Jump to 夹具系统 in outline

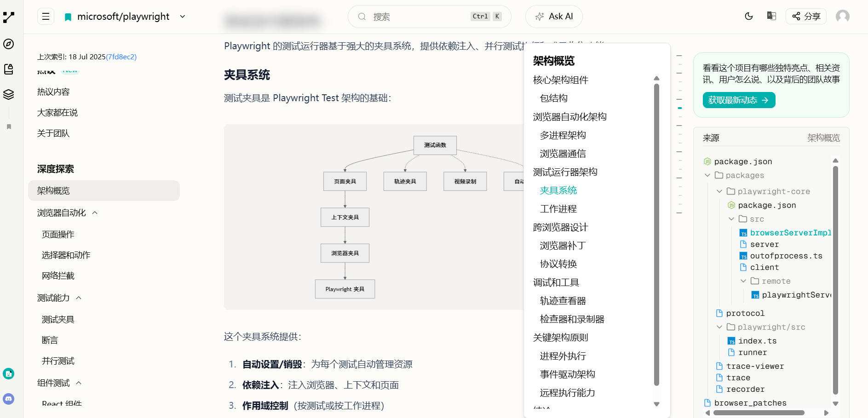[x=558, y=190]
